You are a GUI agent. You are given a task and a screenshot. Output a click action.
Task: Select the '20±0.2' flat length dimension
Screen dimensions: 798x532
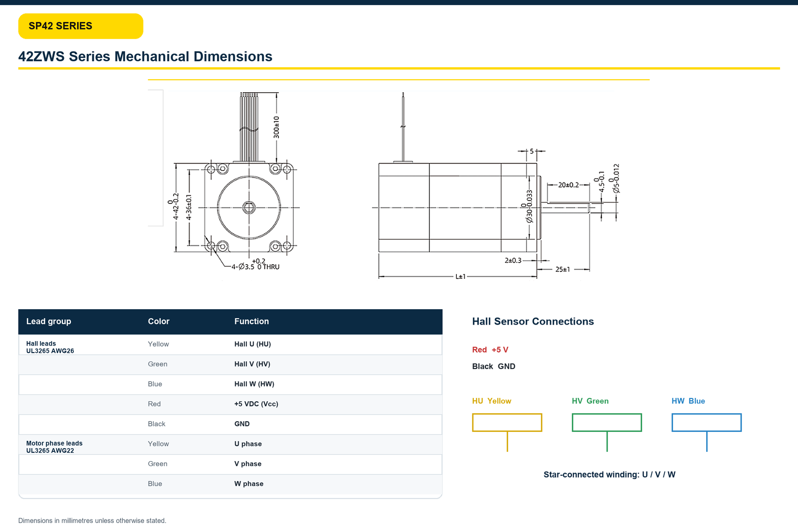click(569, 185)
